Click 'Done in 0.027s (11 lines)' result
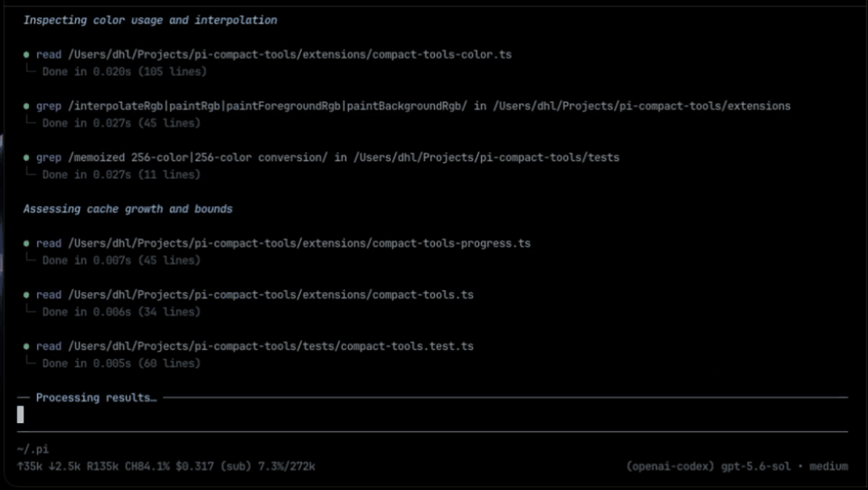The width and height of the screenshot is (868, 490). [x=121, y=174]
